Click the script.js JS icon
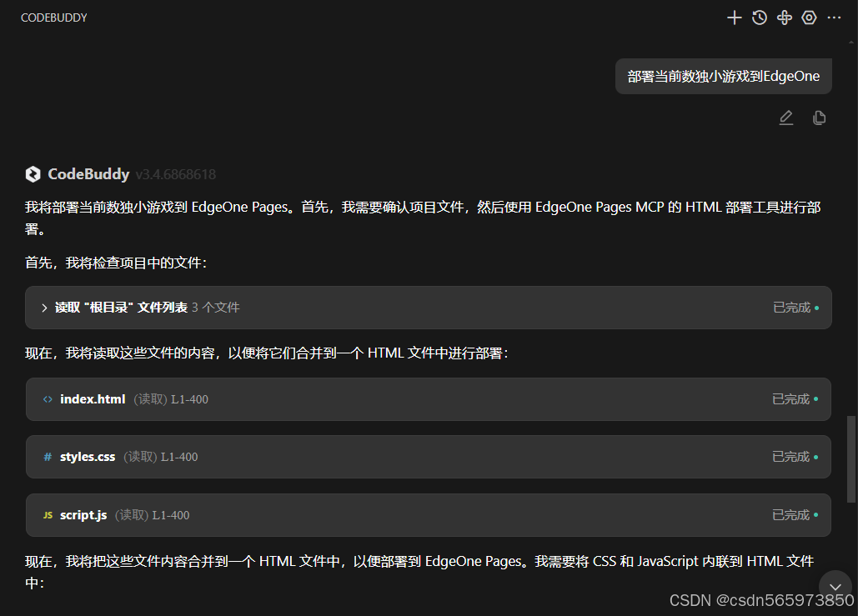This screenshot has height=616, width=858. point(48,515)
